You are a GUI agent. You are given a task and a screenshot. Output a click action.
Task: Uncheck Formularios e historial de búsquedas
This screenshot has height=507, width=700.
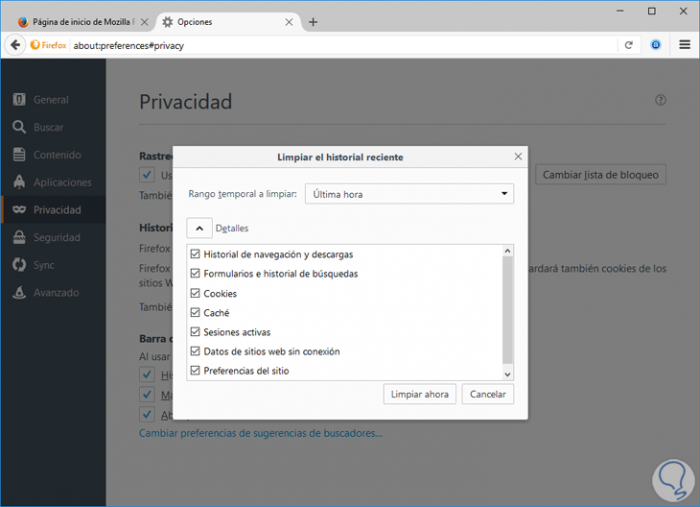point(195,273)
